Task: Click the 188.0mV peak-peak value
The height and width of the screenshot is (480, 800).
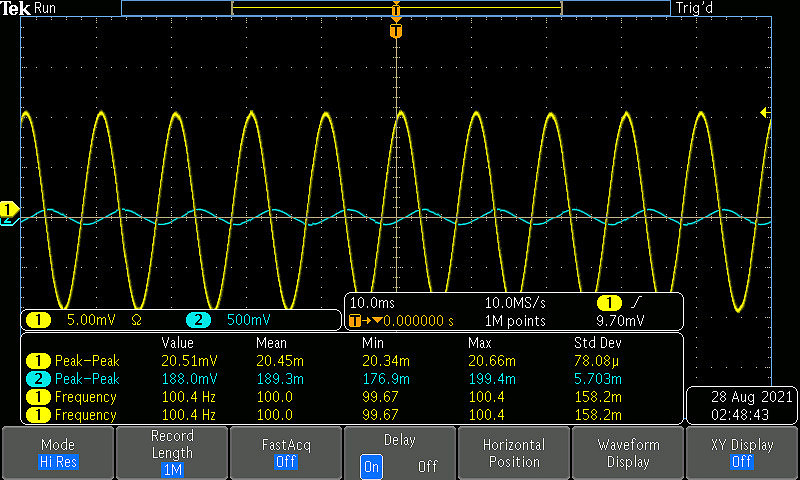Action: pyautogui.click(x=189, y=379)
